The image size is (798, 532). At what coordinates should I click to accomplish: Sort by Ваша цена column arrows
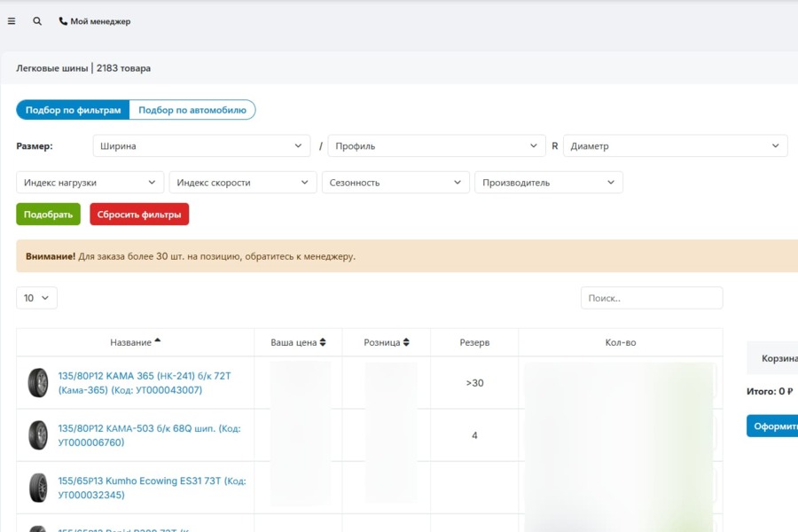pos(323,342)
